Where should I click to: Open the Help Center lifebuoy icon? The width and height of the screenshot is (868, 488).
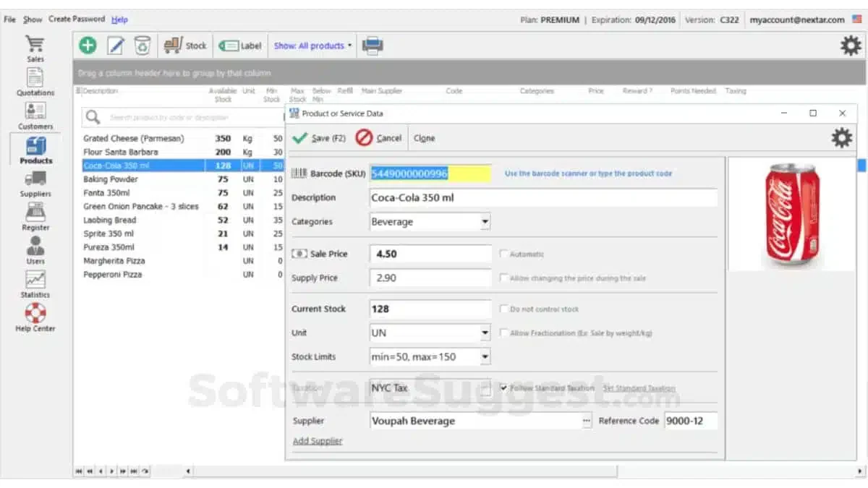35,313
